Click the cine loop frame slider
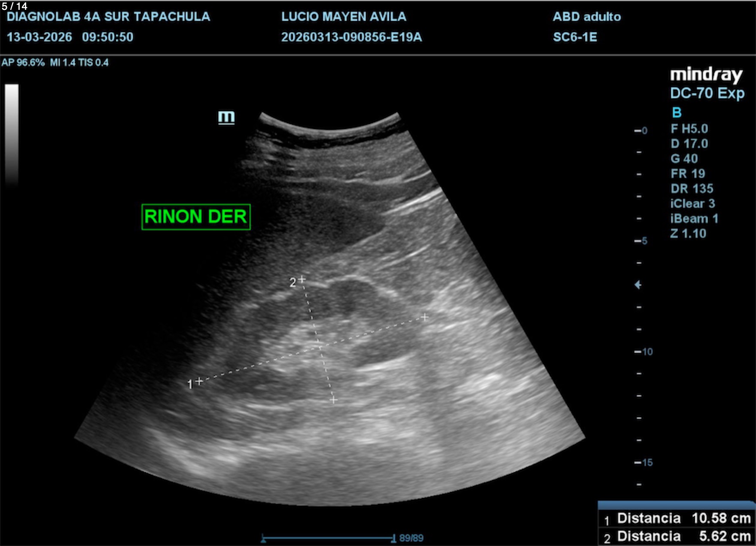 pyautogui.click(x=328, y=537)
